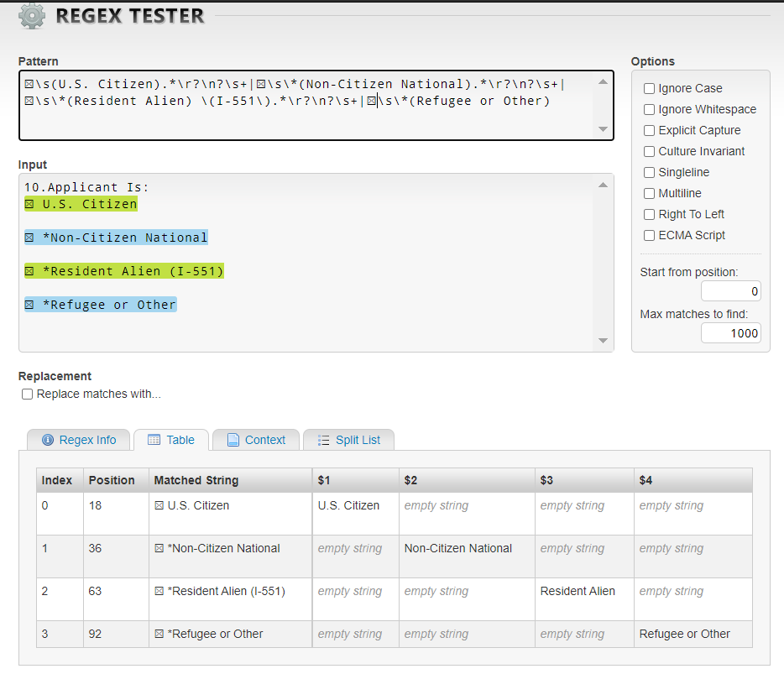
Task: Click the highlighted *Resident Alien (I-551) match in Input
Action: point(124,271)
